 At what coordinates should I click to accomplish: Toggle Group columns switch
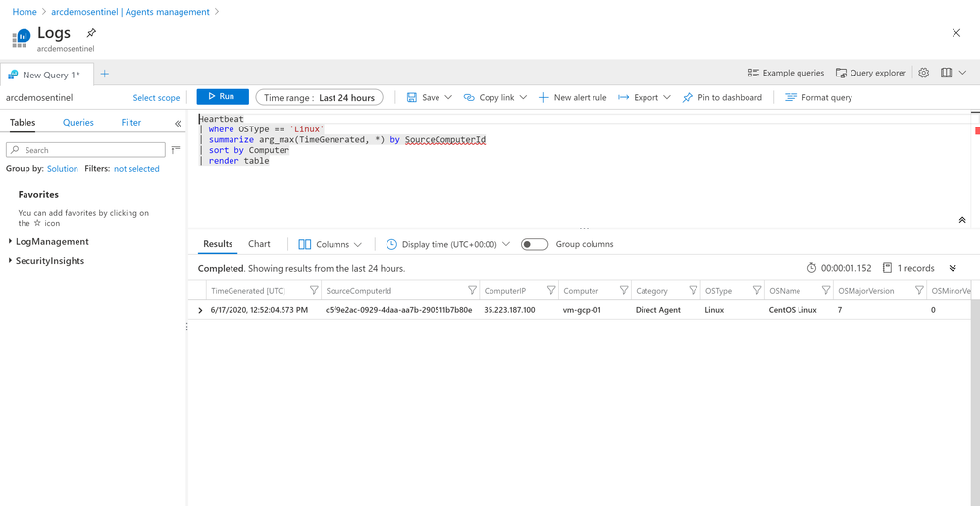[x=535, y=244]
